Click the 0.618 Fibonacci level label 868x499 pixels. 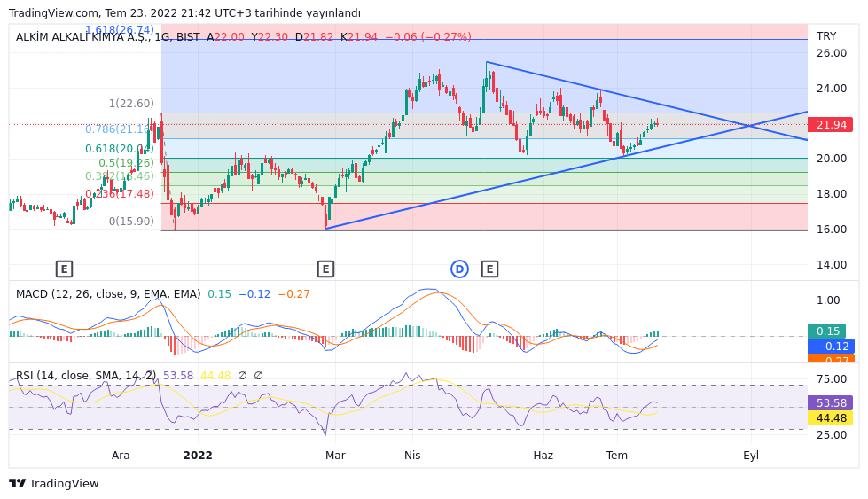119,149
